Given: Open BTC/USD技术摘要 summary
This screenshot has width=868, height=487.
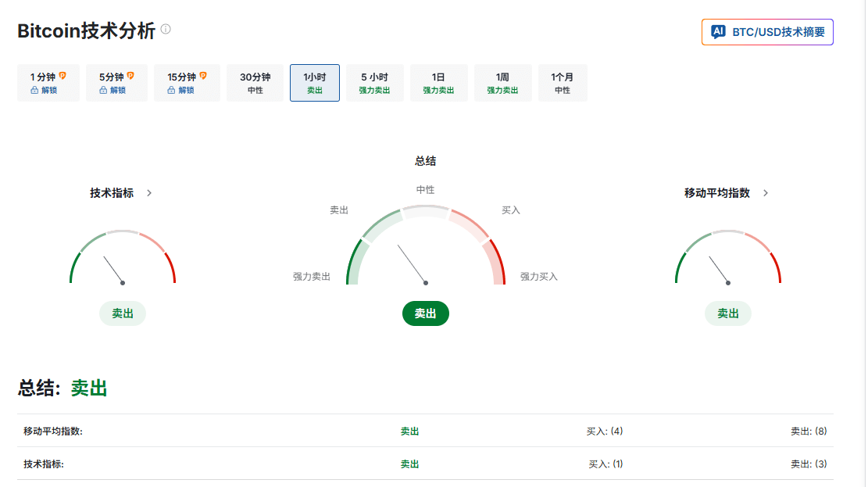Looking at the screenshot, I should click(x=767, y=32).
